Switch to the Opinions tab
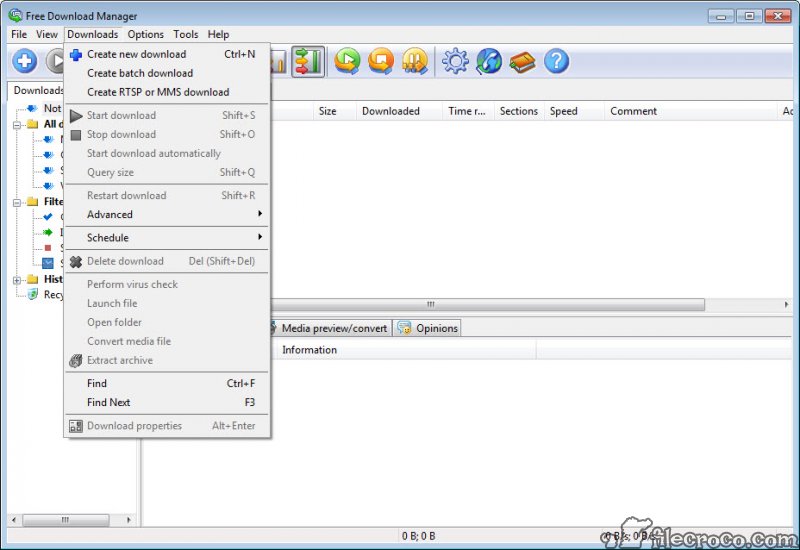This screenshot has width=800, height=550. [x=428, y=328]
